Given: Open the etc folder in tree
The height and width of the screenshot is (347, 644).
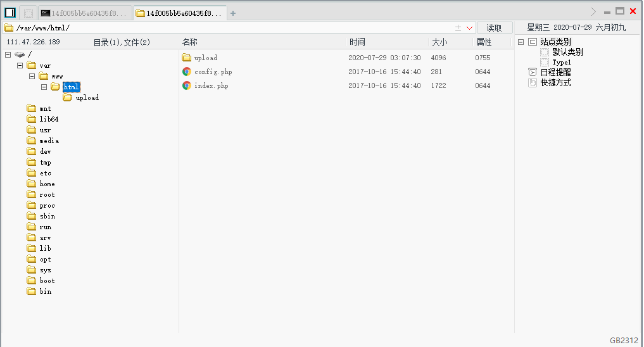Looking at the screenshot, I should [x=39, y=173].
